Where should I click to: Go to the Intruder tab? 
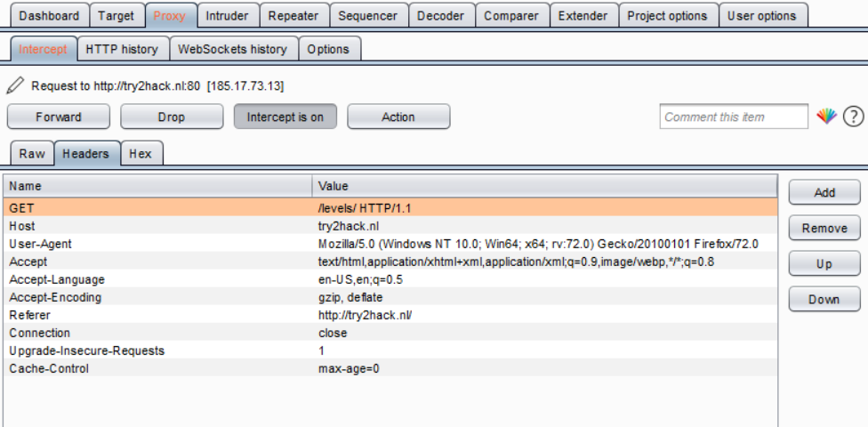tap(227, 15)
